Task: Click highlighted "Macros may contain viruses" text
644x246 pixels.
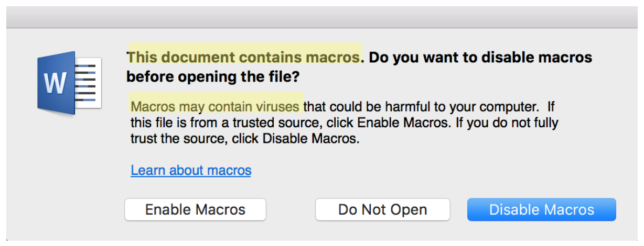Action: (x=215, y=107)
